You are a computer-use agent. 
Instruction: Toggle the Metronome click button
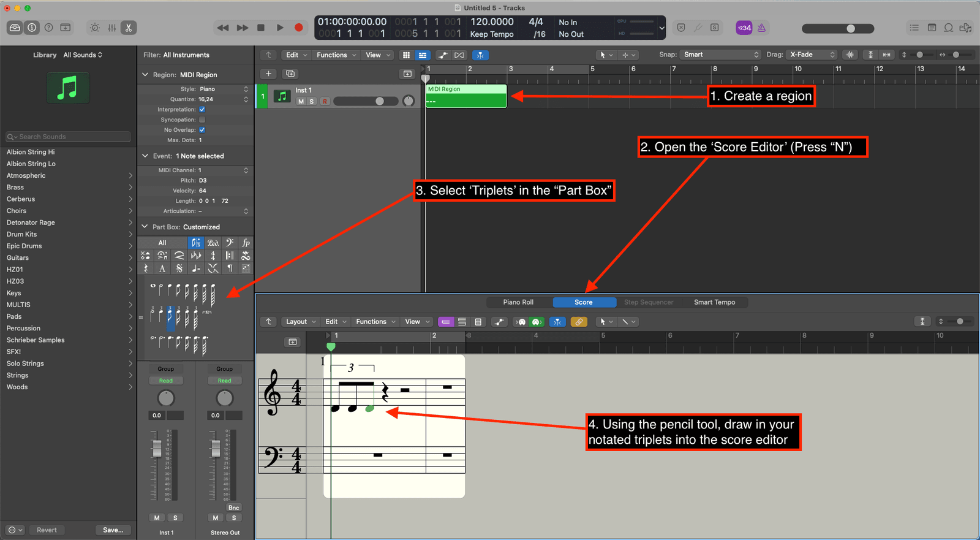761,28
